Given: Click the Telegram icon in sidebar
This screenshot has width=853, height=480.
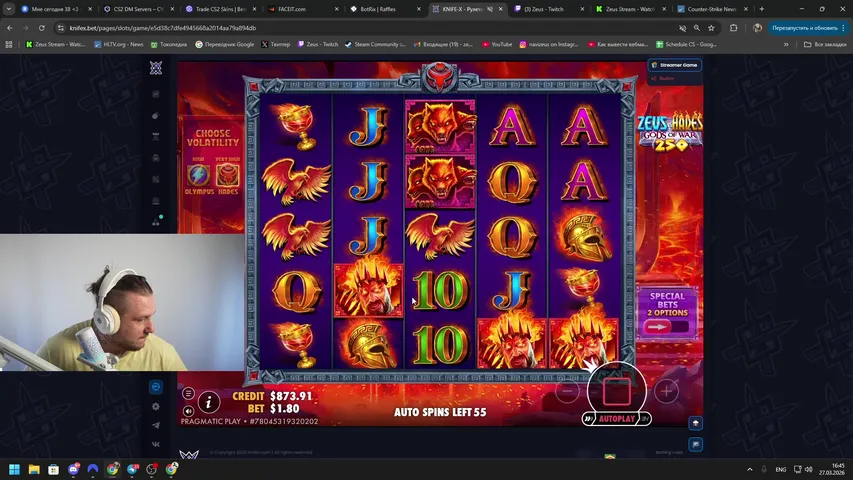Looking at the screenshot, I should point(156,425).
